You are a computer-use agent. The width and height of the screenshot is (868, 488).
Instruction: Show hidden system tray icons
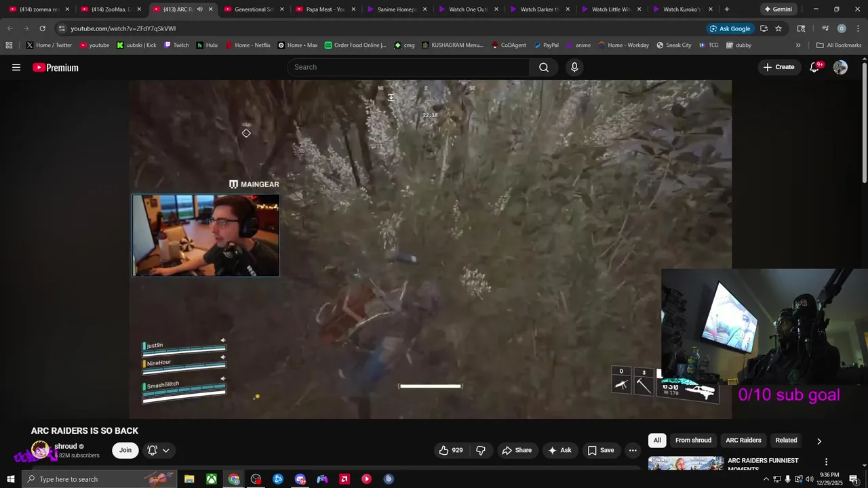pyautogui.click(x=766, y=479)
